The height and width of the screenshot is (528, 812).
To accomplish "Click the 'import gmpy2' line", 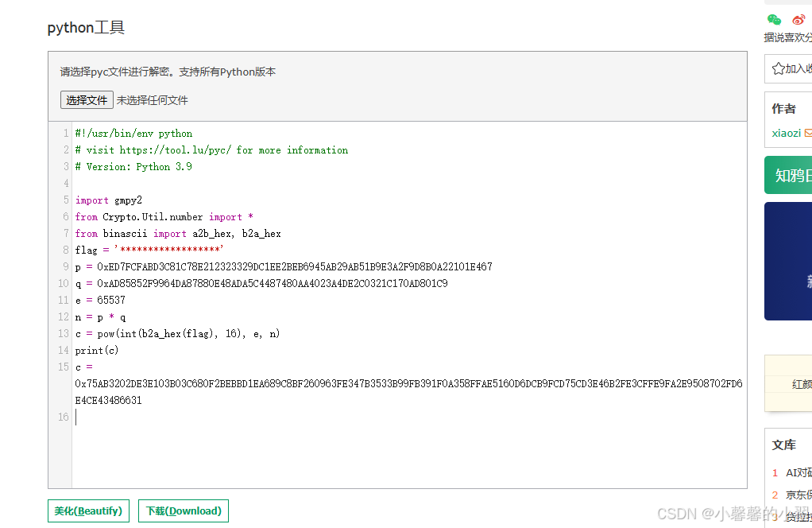I will [108, 200].
